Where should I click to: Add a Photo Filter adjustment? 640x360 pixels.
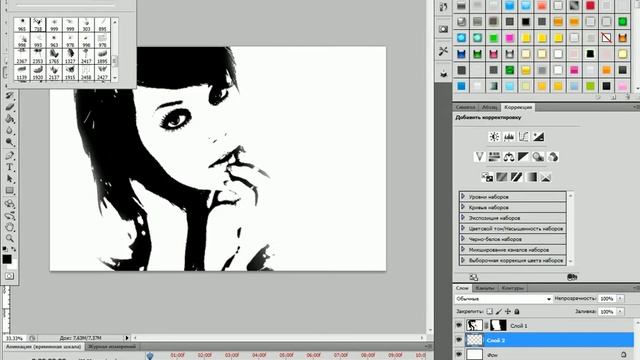538,157
